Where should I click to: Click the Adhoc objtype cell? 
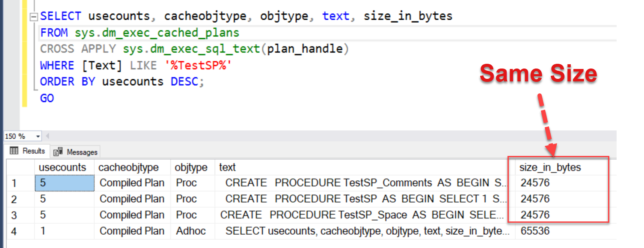click(x=193, y=231)
